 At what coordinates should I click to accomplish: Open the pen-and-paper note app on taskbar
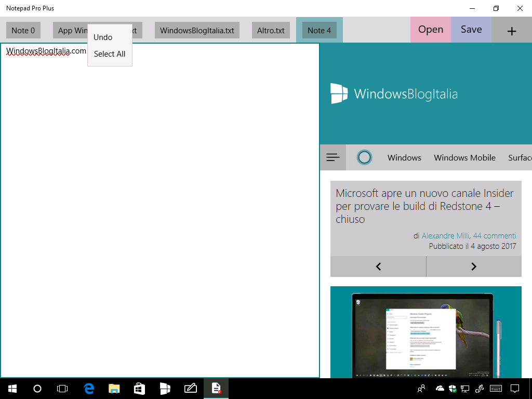tap(190, 389)
